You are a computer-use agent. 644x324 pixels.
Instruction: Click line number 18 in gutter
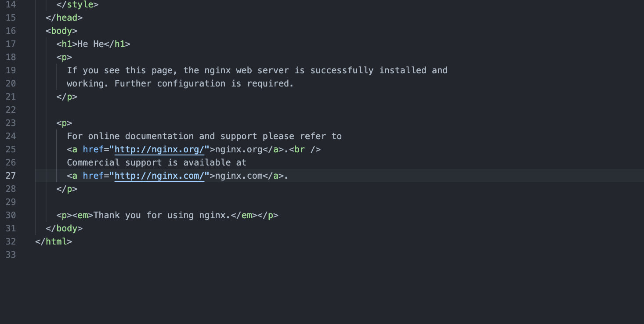(x=11, y=57)
